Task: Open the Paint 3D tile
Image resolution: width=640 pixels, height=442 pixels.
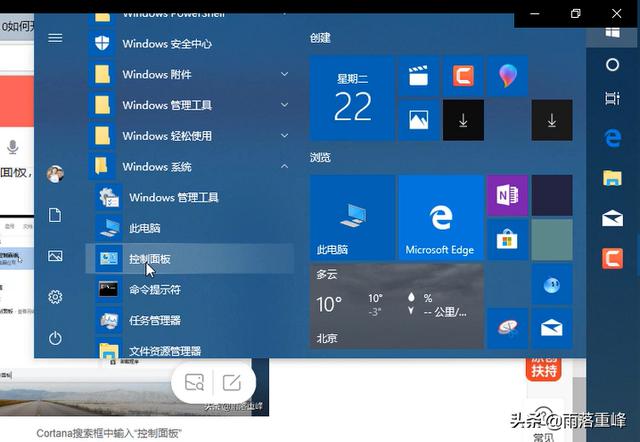Action: 508,76
